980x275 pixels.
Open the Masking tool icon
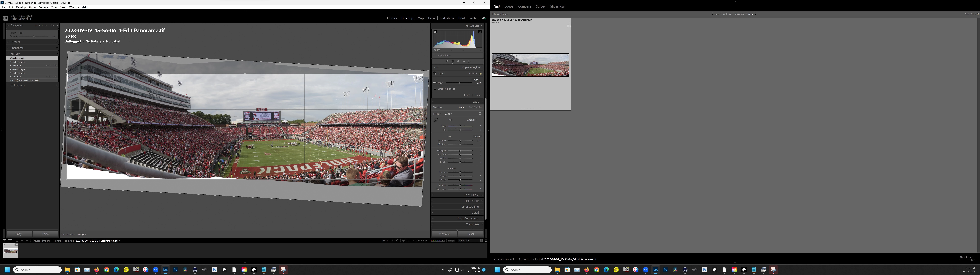coord(469,61)
